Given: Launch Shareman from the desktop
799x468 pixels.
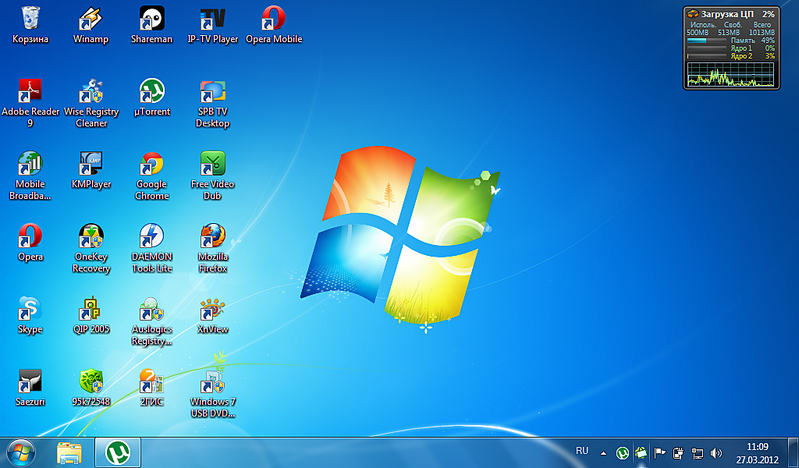Looking at the screenshot, I should click(151, 20).
